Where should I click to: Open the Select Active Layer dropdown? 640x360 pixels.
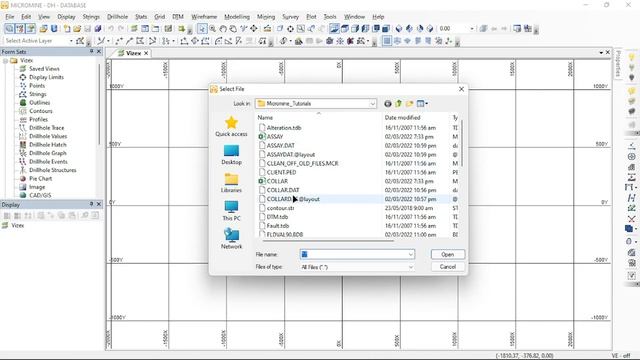point(71,41)
